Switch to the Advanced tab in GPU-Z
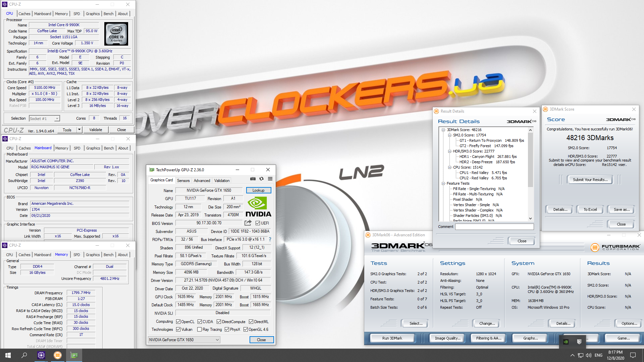Viewport: 644px width, 362px height. [x=202, y=181]
